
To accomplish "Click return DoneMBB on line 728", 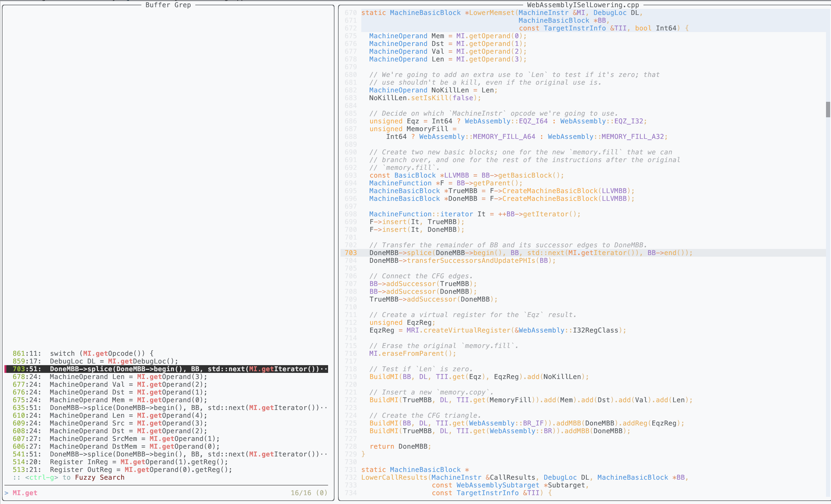I will click(x=400, y=446).
